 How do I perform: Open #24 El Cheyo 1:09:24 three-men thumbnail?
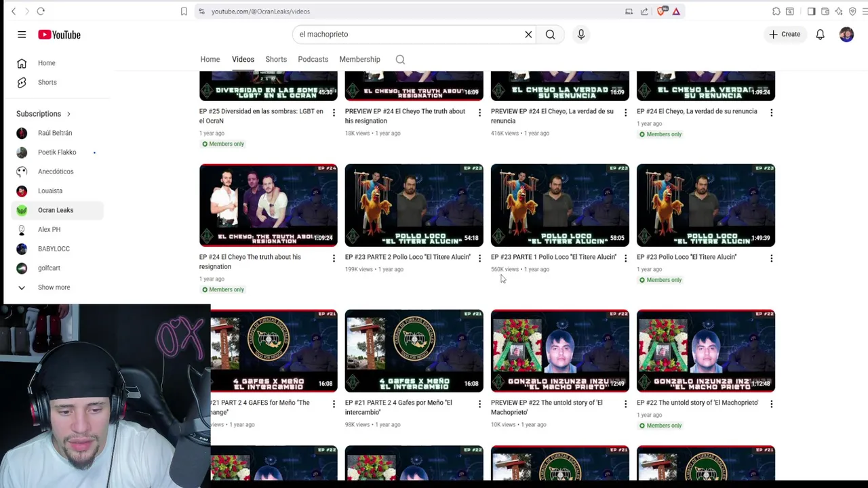click(x=268, y=205)
